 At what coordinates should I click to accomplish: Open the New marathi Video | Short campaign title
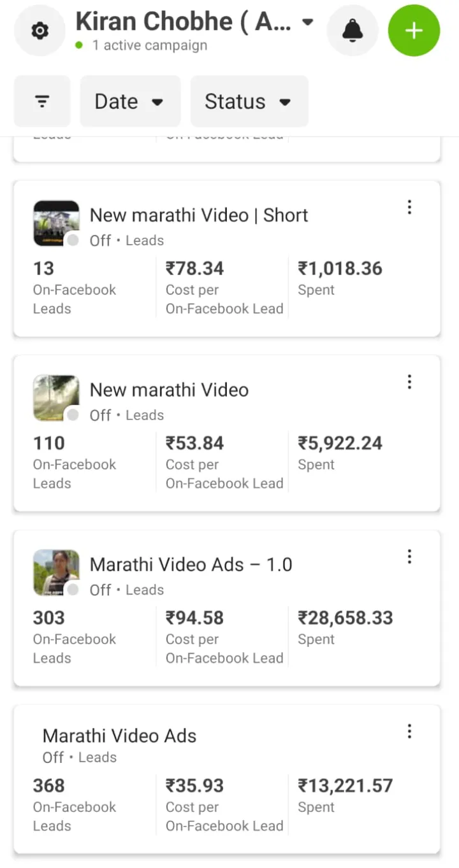click(x=199, y=215)
